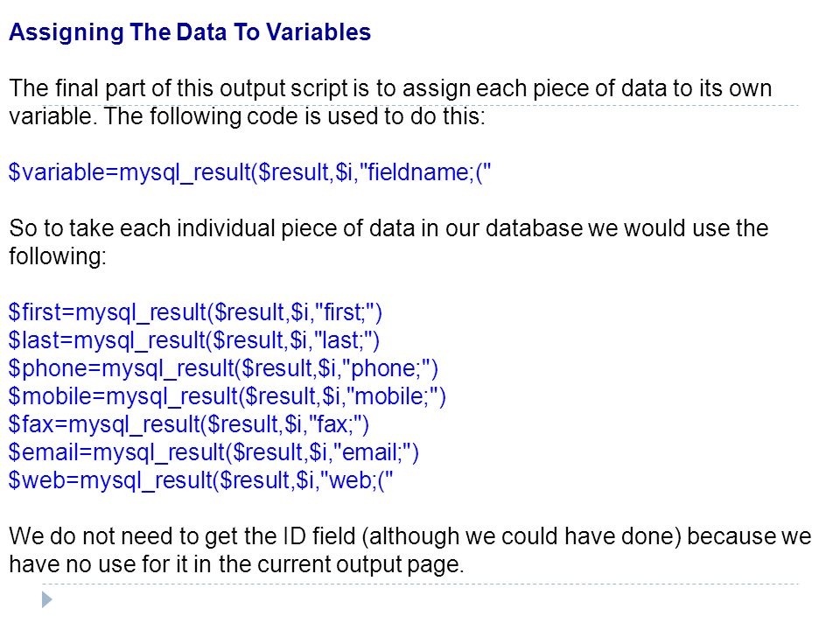Click the 'Assigning The Data To Variables' heading
This screenshot has height=630, width=840.
click(190, 32)
